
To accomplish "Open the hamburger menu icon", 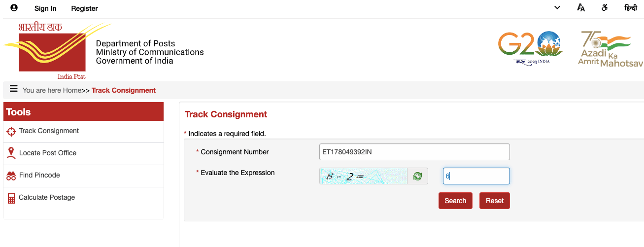I will click(14, 89).
